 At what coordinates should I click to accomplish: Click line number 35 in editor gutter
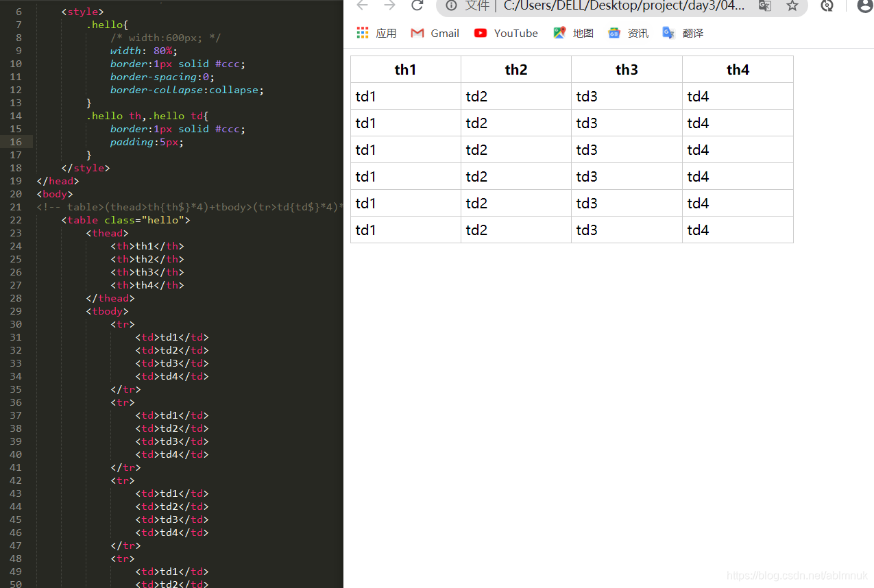coord(16,389)
